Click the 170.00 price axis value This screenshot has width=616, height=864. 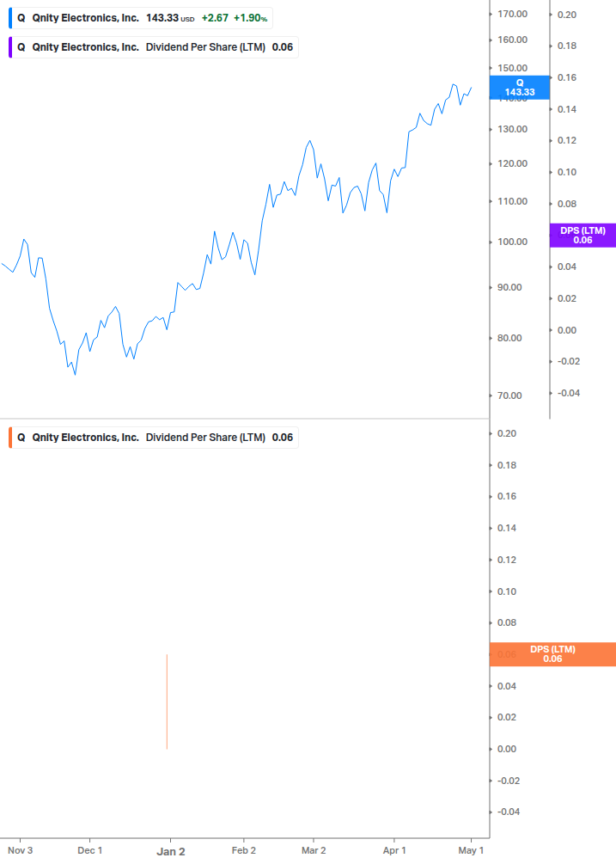(x=513, y=15)
